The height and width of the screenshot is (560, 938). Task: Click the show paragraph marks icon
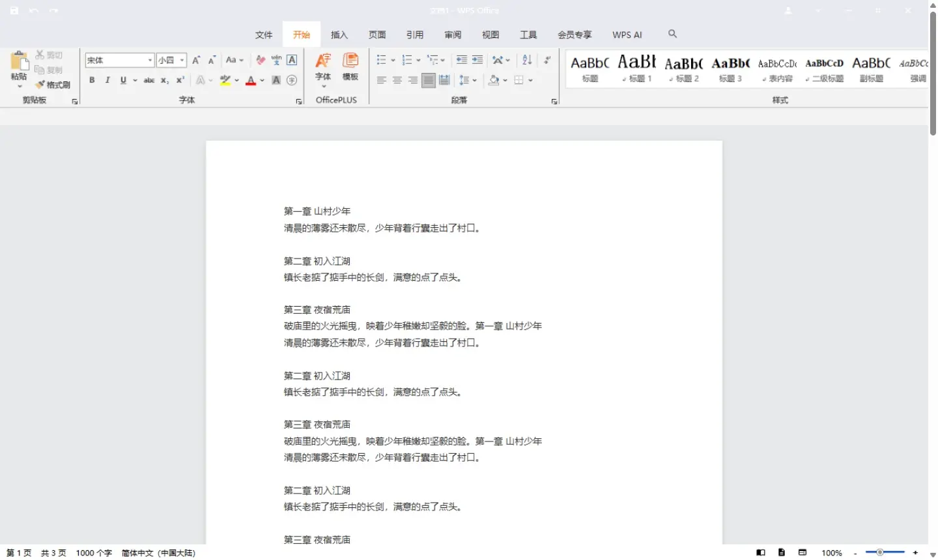click(x=547, y=60)
